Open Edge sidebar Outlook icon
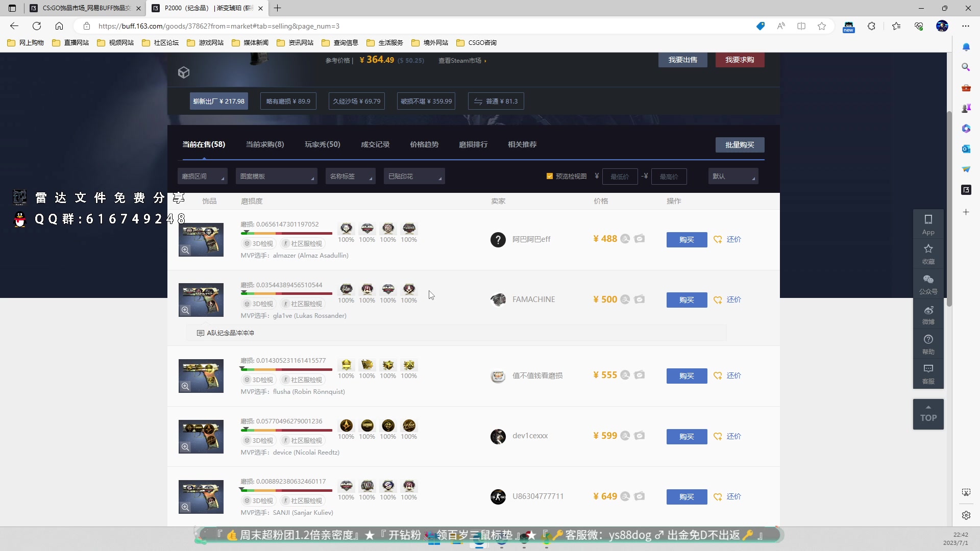Viewport: 980px width, 551px height. (x=966, y=149)
